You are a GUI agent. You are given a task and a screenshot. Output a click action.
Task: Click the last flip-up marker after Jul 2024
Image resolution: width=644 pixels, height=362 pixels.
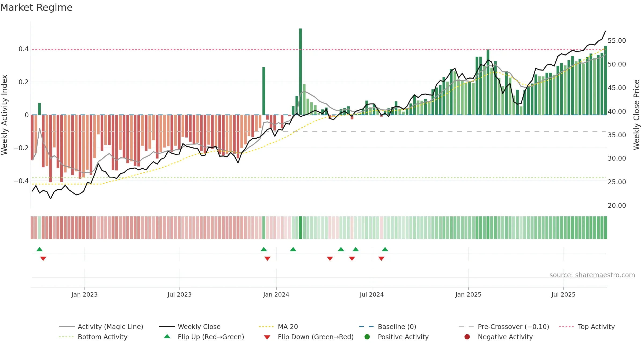(x=385, y=249)
